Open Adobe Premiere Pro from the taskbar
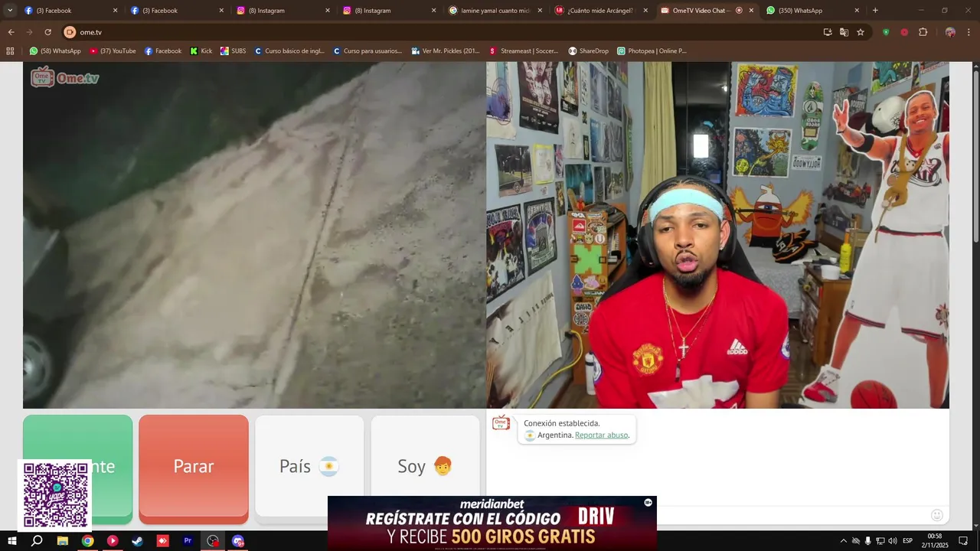980x551 pixels. click(x=188, y=541)
